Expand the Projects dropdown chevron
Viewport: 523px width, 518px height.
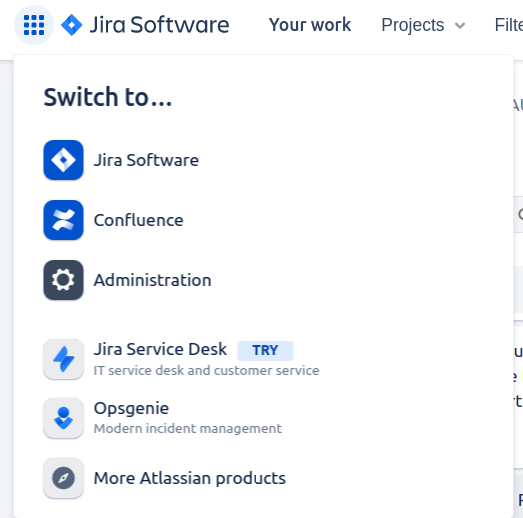(x=460, y=26)
